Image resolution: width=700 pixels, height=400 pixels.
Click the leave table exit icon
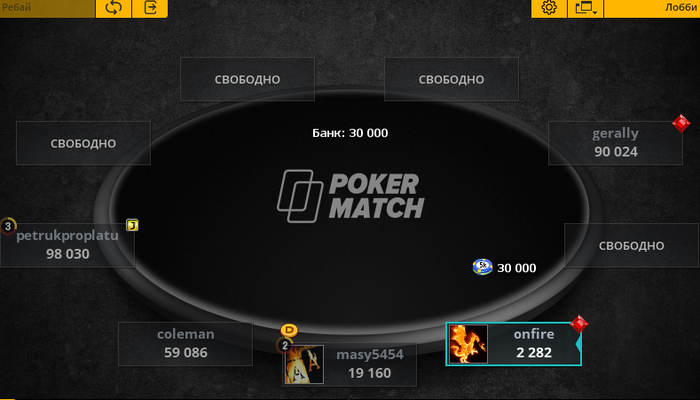pyautogui.click(x=150, y=8)
